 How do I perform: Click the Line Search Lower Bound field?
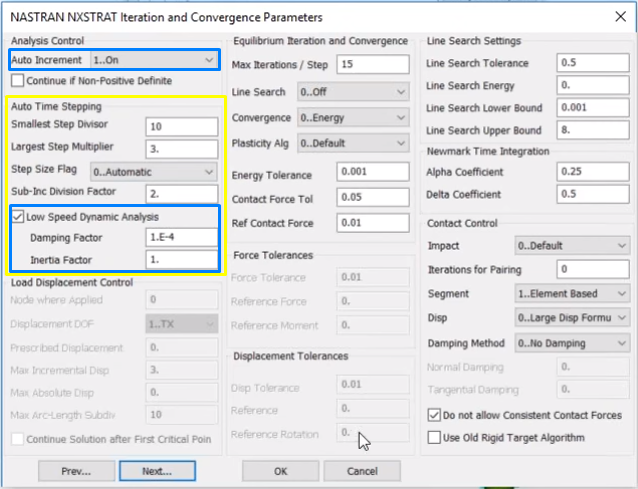pyautogui.click(x=593, y=107)
